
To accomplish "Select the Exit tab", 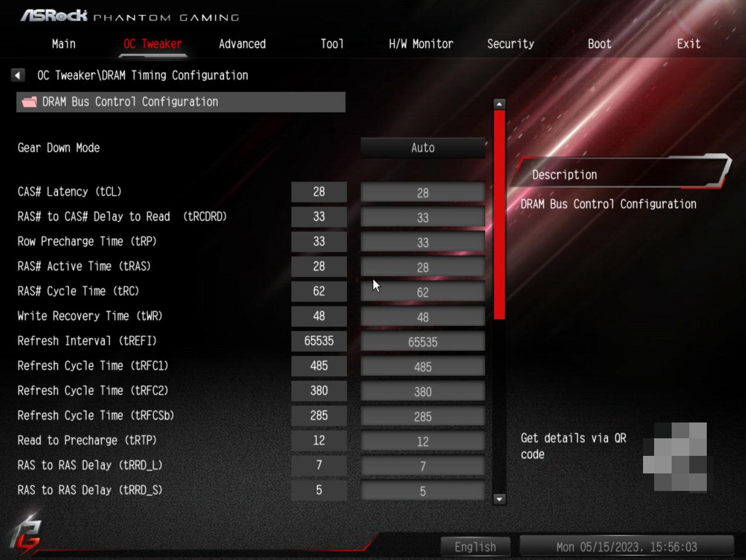I will (x=689, y=44).
